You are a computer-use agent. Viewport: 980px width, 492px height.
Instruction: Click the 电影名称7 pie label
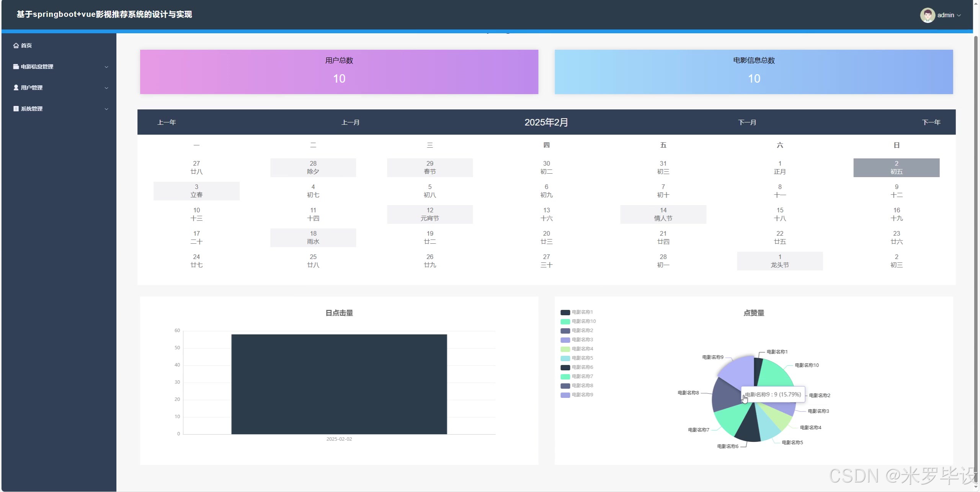tap(699, 430)
